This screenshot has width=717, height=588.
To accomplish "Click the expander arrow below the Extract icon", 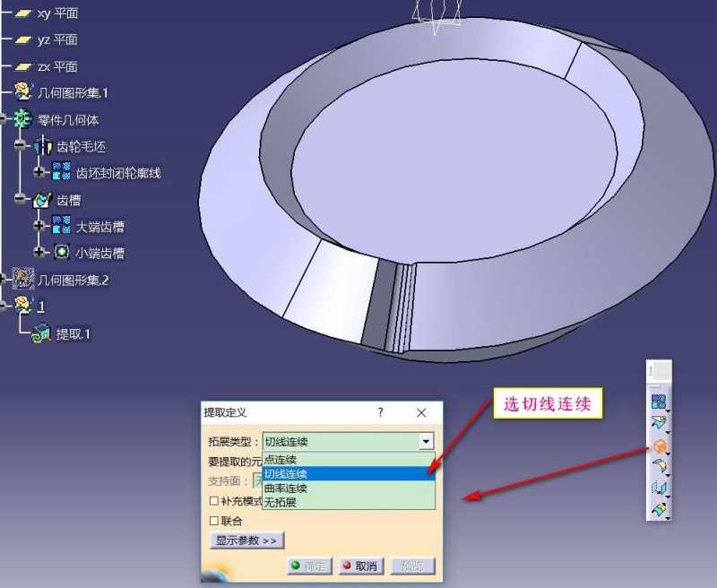I will tap(669, 455).
